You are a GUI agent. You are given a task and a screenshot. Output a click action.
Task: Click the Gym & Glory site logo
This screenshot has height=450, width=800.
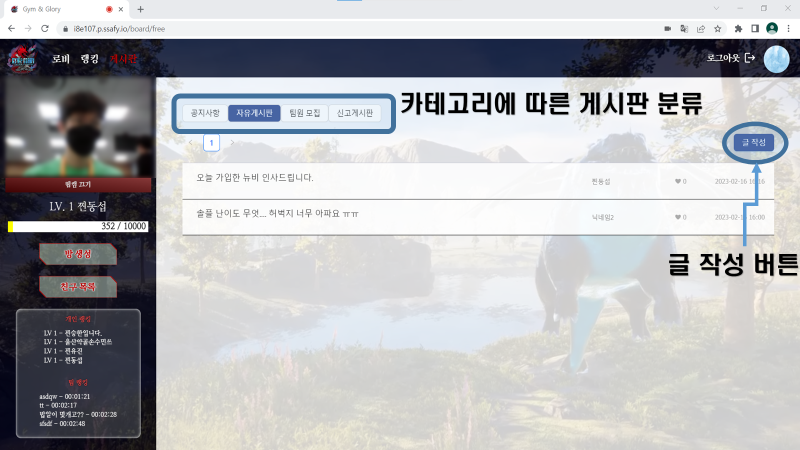coord(22,59)
